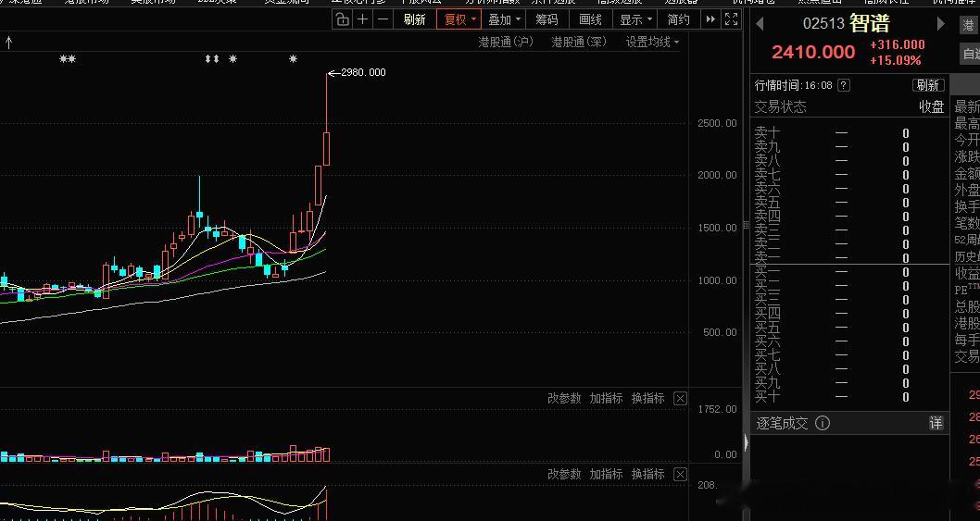Click the percentage change +15.09%
980x521 pixels.
(895, 60)
